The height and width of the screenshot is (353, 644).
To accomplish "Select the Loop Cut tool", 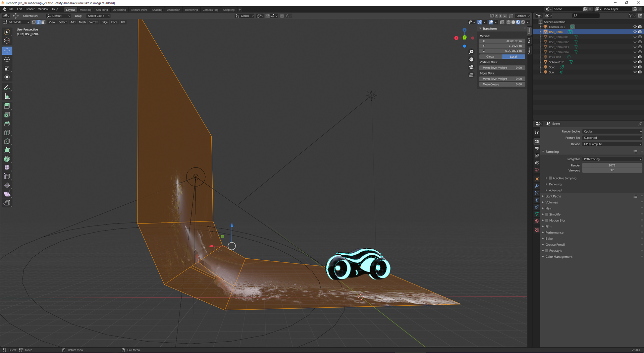I will click(7, 133).
